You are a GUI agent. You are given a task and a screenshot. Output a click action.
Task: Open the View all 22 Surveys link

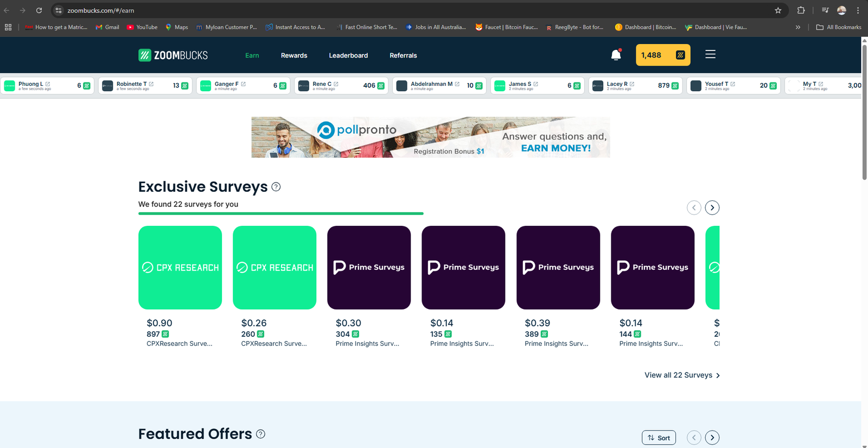(x=682, y=375)
